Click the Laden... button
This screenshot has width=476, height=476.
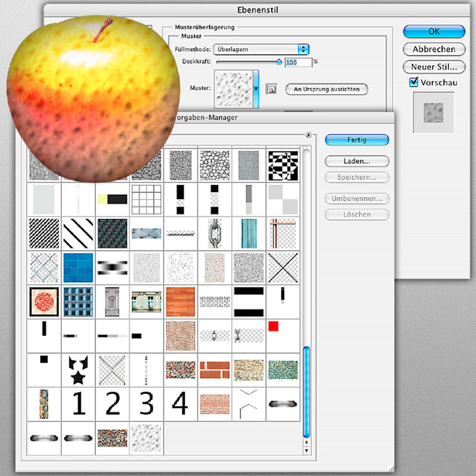(357, 161)
